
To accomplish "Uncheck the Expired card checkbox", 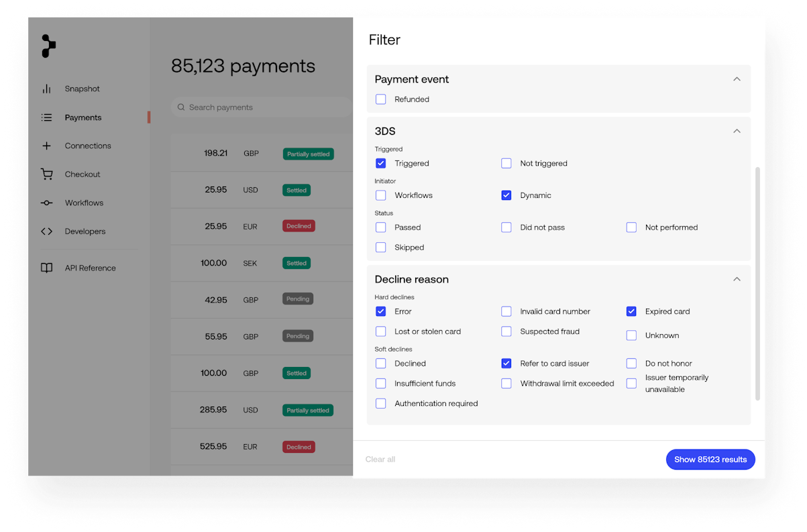I will point(631,311).
